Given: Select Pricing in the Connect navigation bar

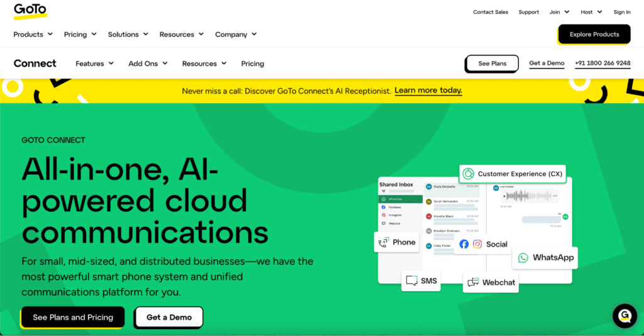Looking at the screenshot, I should [x=252, y=64].
